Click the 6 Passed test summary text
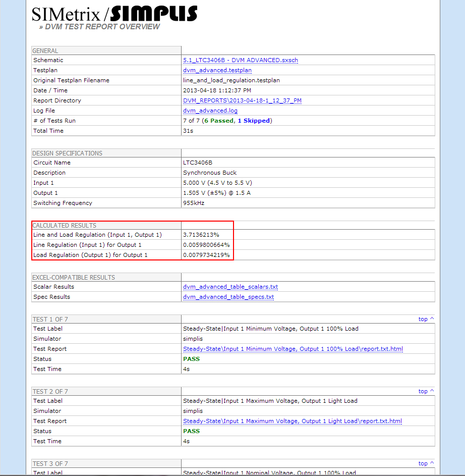This screenshot has height=476, width=465. tap(207, 121)
